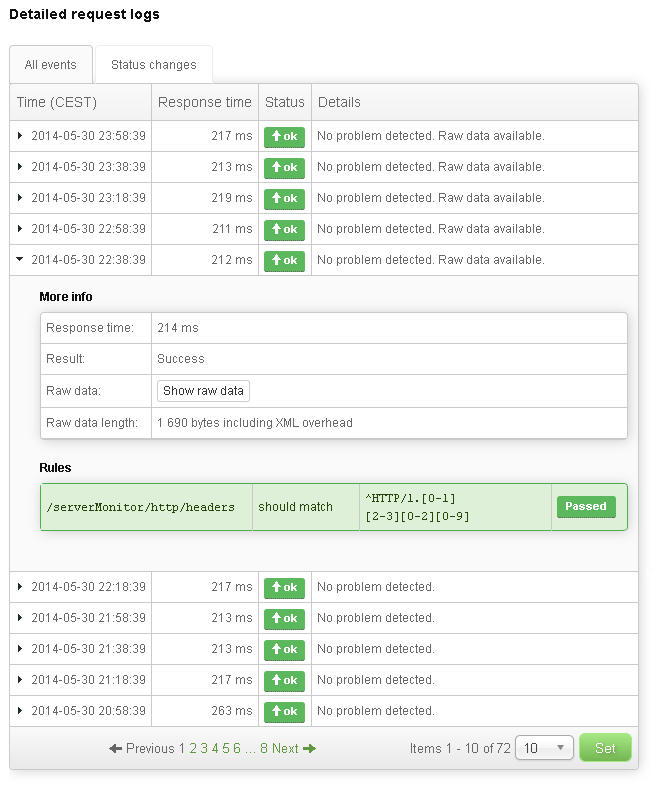Click the green Next arrow icon
This screenshot has height=788, width=653.
pyautogui.click(x=310, y=748)
